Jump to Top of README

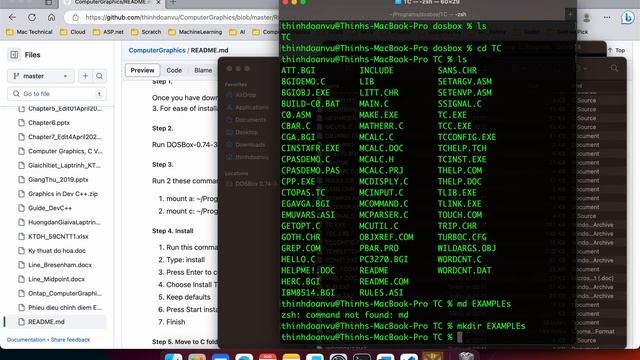click(x=617, y=50)
